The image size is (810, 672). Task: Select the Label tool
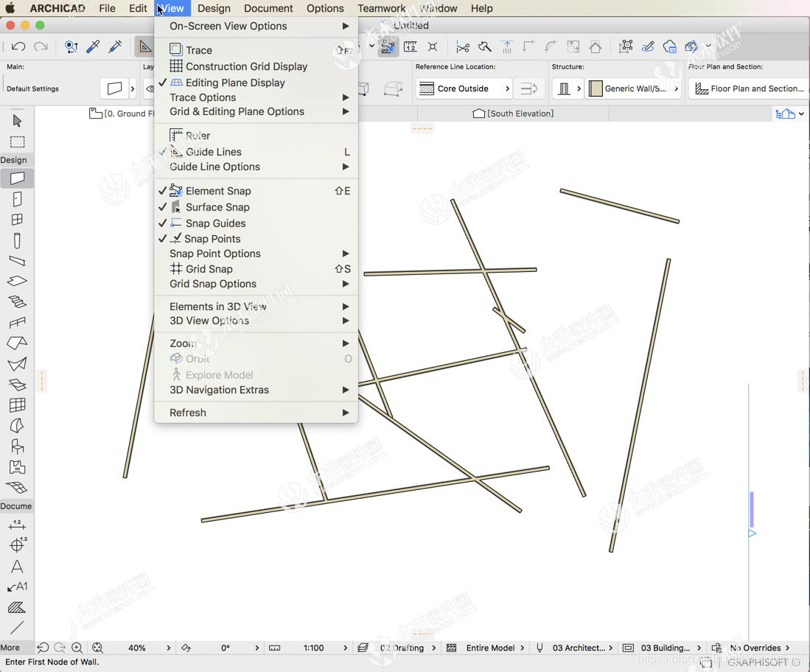click(x=17, y=587)
